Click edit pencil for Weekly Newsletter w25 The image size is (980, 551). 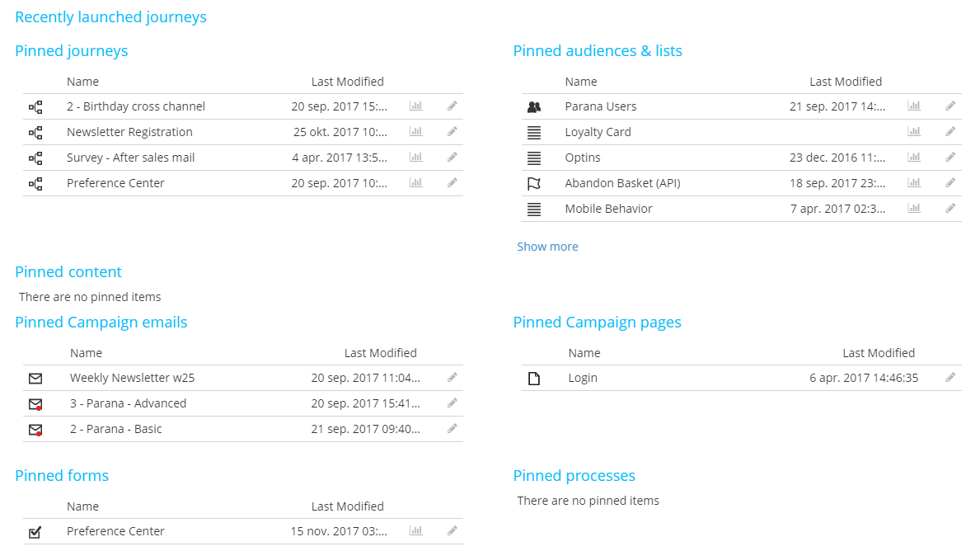click(452, 378)
